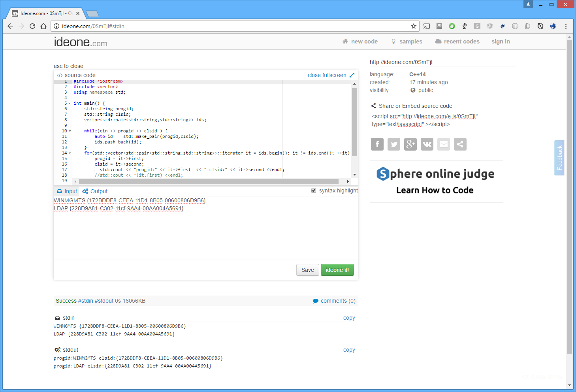Viewport: 576px width, 392px height.
Task: Copy the stdout contents via the copy link
Action: [x=349, y=350]
